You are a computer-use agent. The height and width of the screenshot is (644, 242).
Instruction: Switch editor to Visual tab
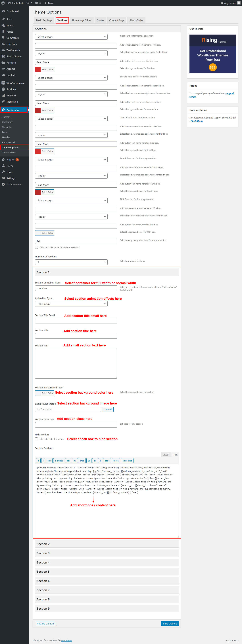click(166, 454)
